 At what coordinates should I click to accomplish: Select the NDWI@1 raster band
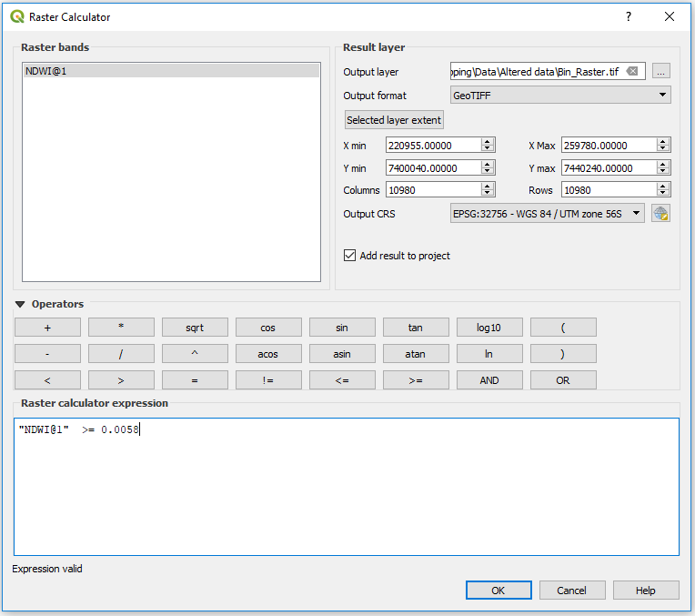tap(171, 71)
